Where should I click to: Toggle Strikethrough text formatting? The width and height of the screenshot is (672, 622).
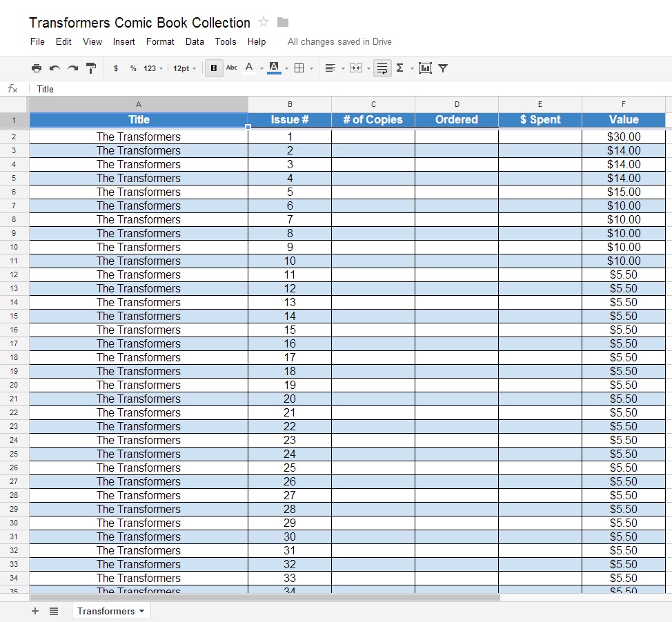[231, 68]
